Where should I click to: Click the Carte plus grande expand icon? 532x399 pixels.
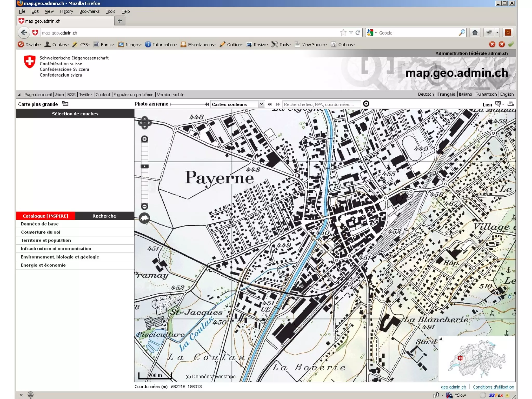click(65, 104)
